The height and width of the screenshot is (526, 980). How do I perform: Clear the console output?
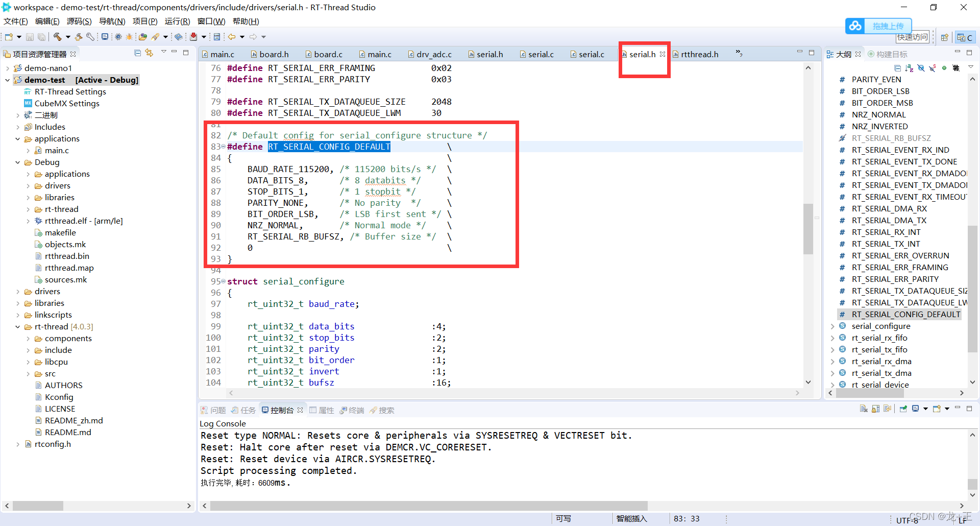tap(864, 409)
